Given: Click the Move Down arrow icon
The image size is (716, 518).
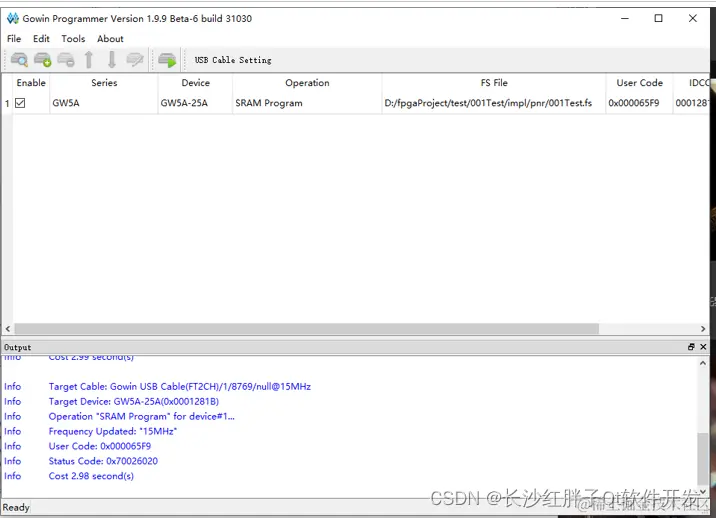Looking at the screenshot, I should (x=112, y=60).
